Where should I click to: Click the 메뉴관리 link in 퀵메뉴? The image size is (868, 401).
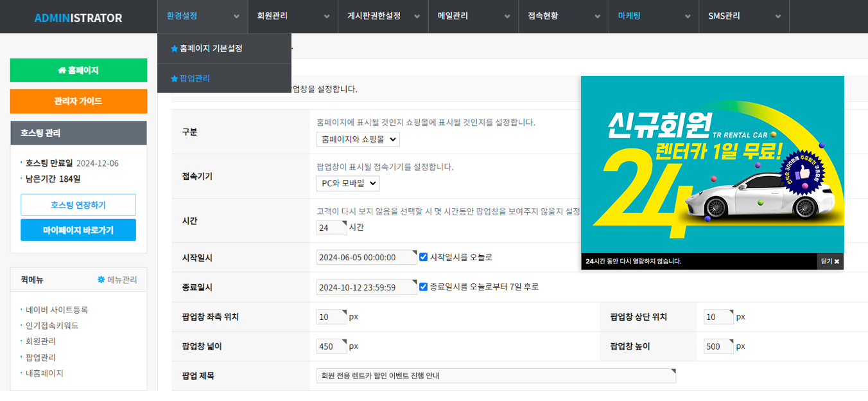117,280
